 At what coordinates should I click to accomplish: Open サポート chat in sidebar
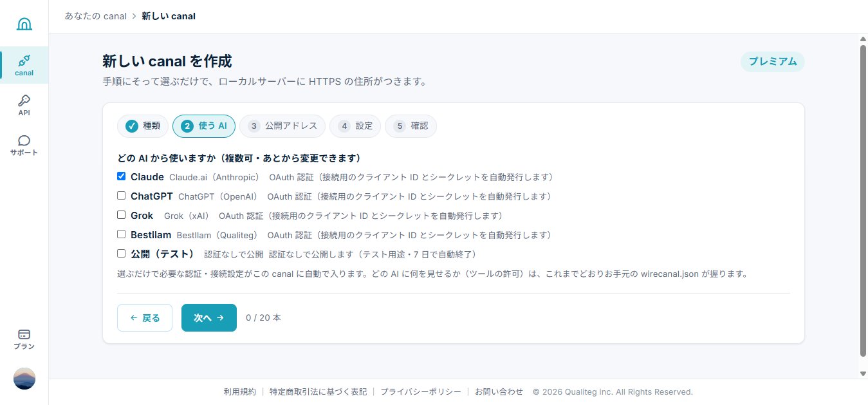24,146
